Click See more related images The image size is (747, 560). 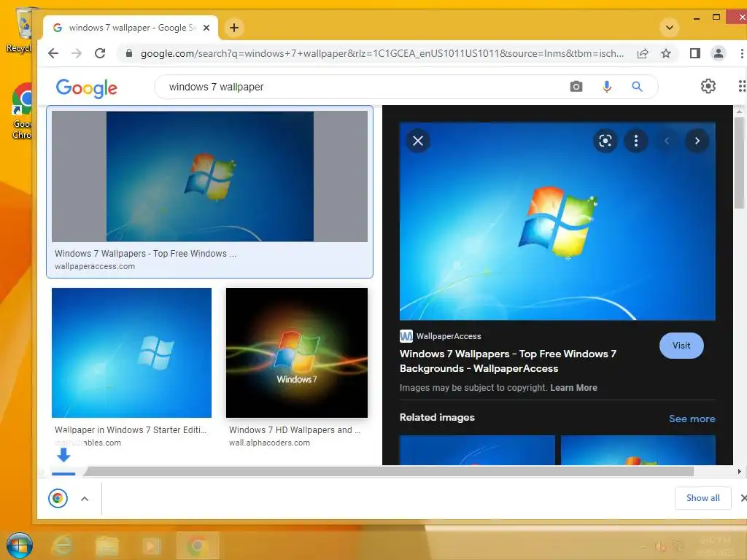pos(692,419)
